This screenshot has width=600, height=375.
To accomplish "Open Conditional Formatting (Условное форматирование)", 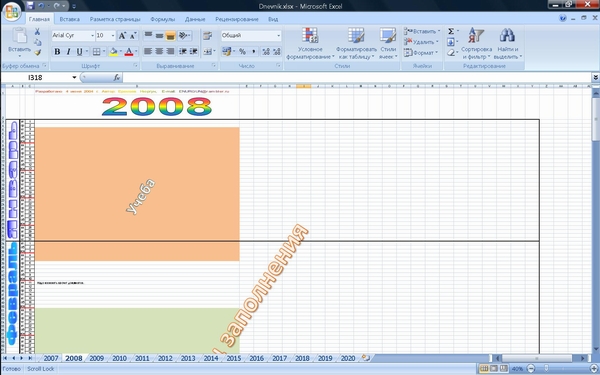I will pos(310,44).
